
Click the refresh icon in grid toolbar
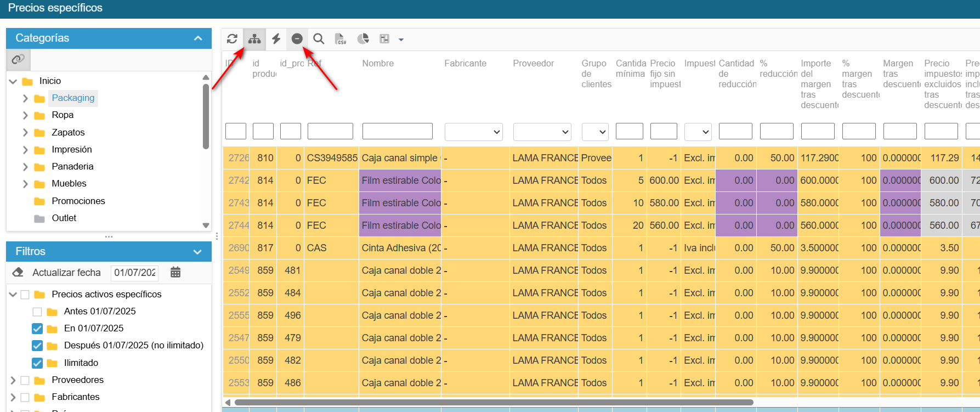(232, 39)
